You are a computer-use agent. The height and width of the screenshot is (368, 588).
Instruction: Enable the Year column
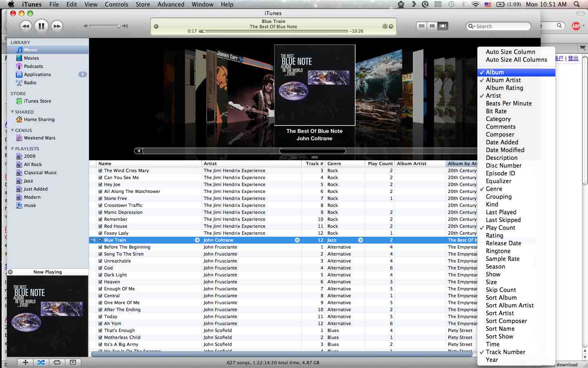pyautogui.click(x=516, y=360)
